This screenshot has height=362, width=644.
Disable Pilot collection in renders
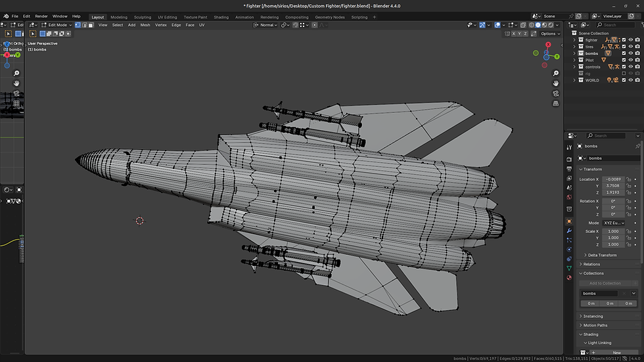(x=637, y=60)
